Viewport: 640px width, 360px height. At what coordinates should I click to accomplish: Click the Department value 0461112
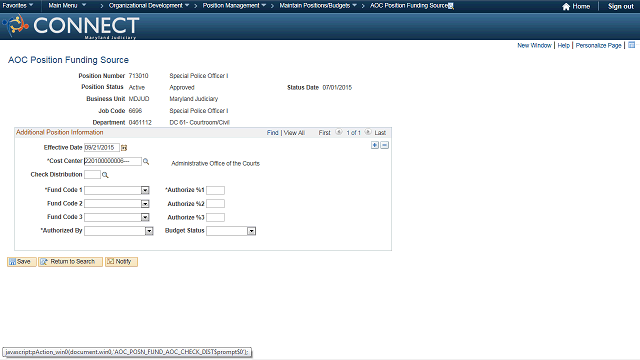pos(140,122)
